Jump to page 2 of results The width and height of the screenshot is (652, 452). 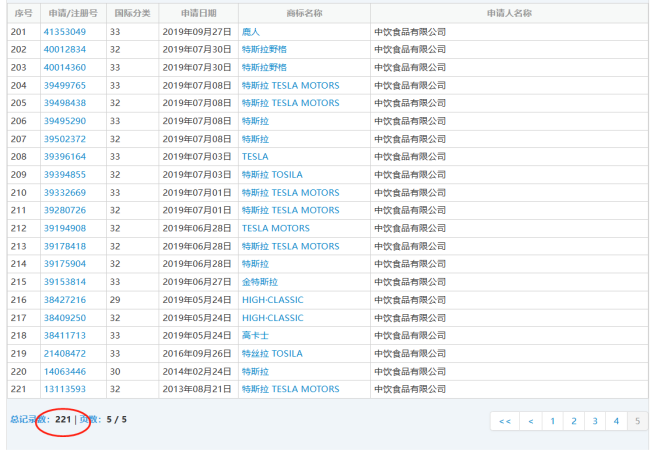point(574,421)
